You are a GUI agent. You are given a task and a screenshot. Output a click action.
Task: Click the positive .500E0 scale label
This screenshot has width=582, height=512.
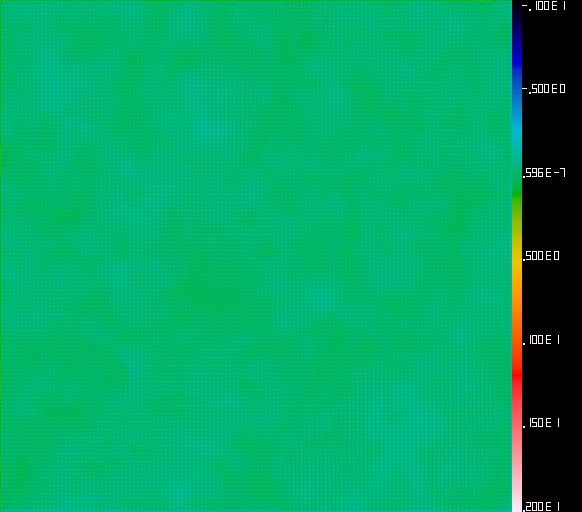(x=541, y=256)
